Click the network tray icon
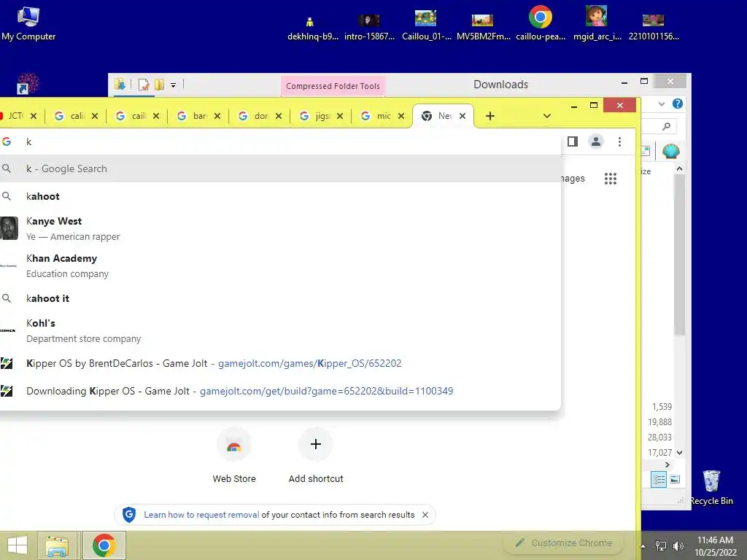 coord(661,546)
